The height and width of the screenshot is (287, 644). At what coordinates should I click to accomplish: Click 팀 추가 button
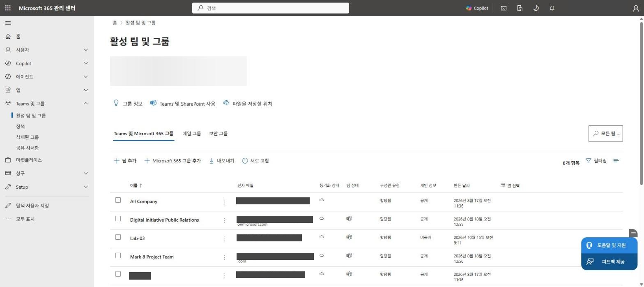point(125,161)
